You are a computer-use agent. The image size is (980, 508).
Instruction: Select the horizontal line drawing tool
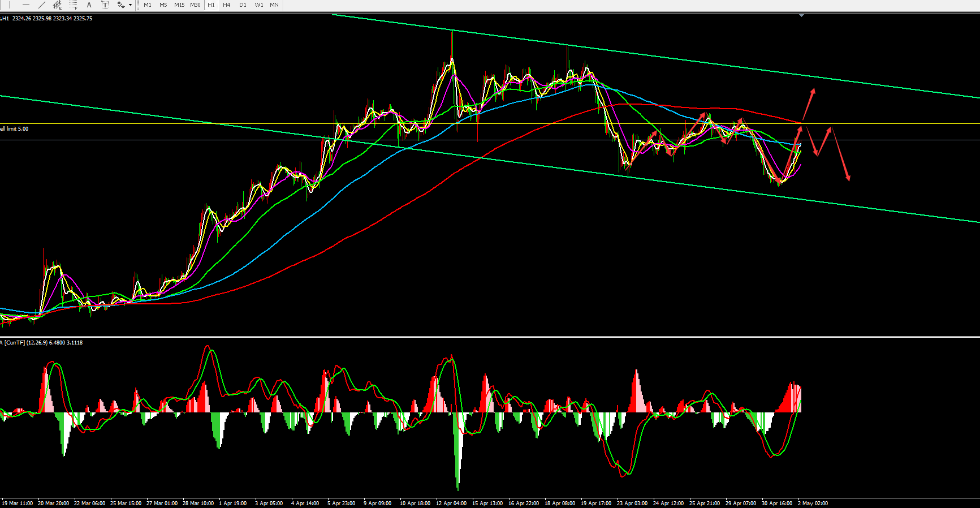tap(26, 5)
